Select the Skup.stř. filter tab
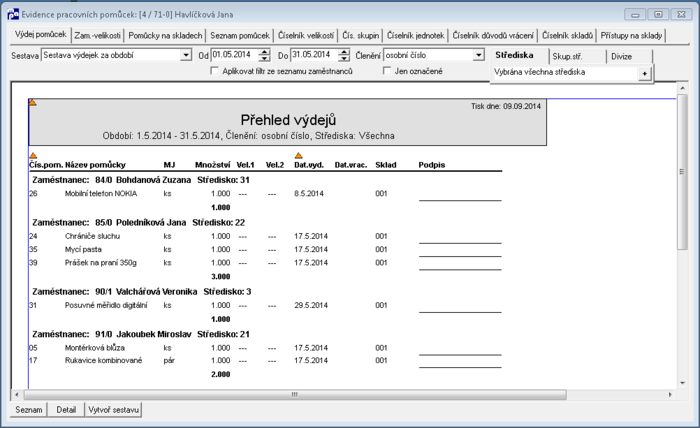This screenshot has height=428, width=700. point(577,57)
